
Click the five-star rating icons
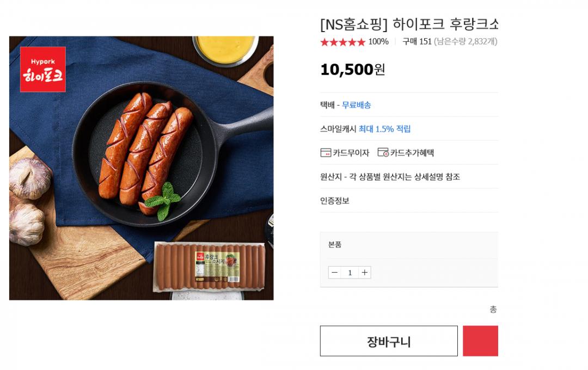(x=342, y=42)
